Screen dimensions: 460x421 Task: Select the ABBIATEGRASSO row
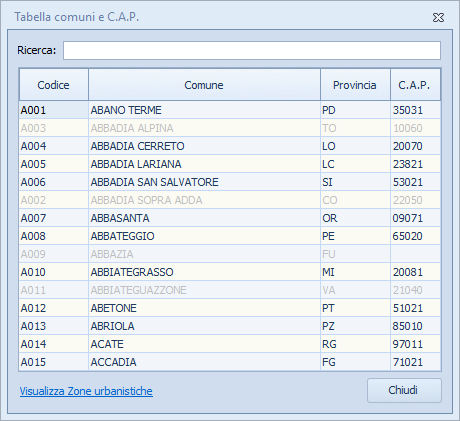click(230, 272)
